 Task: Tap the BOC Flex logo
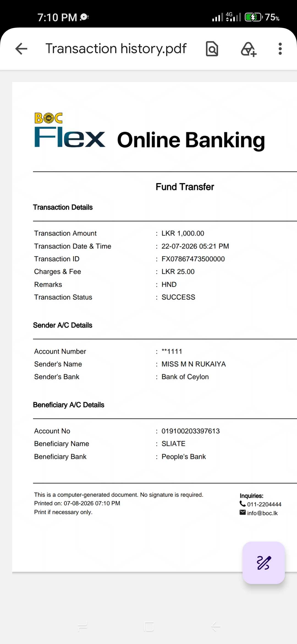coord(70,130)
